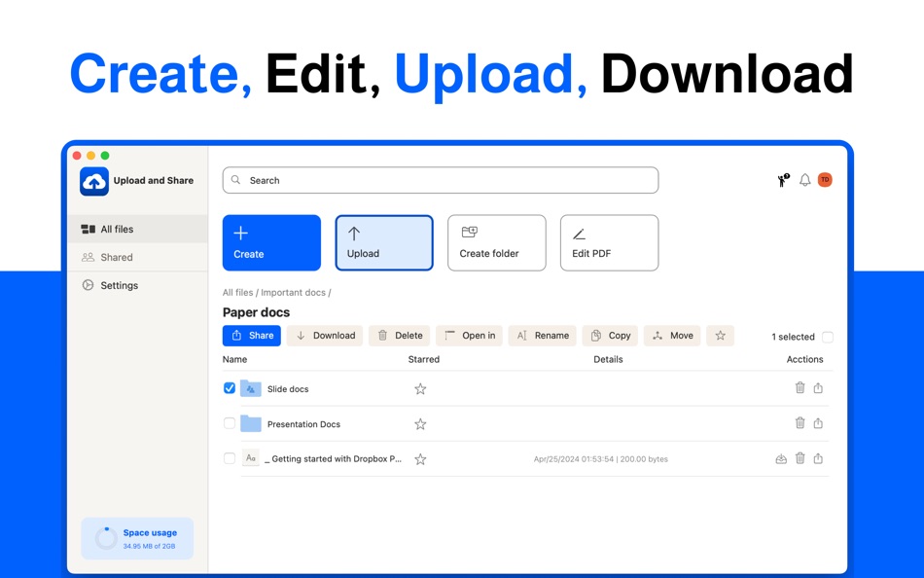Delete Slide docs using its trash icon
The height and width of the screenshot is (578, 924).
pos(800,387)
